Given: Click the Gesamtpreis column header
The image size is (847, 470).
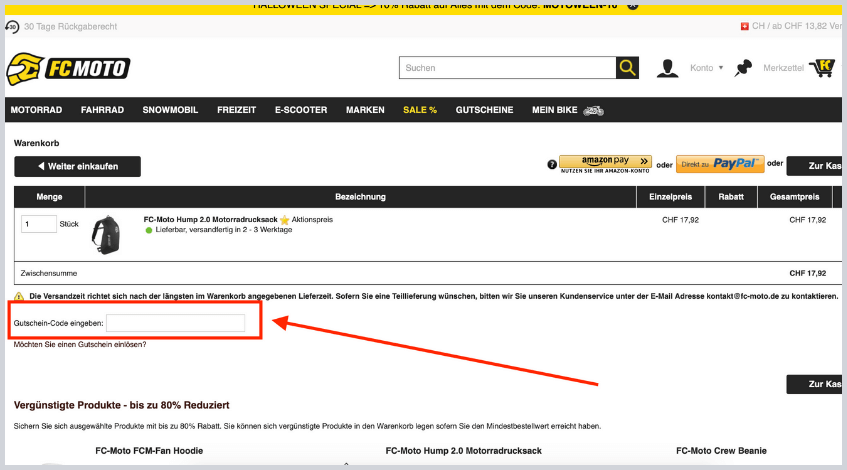Looking at the screenshot, I should point(795,197).
